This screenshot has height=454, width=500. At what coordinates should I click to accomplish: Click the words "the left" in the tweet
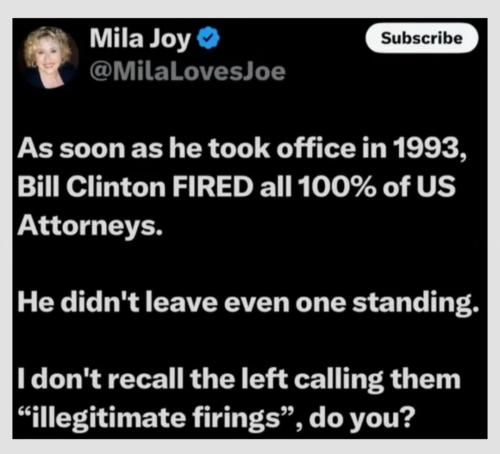pyautogui.click(x=239, y=379)
